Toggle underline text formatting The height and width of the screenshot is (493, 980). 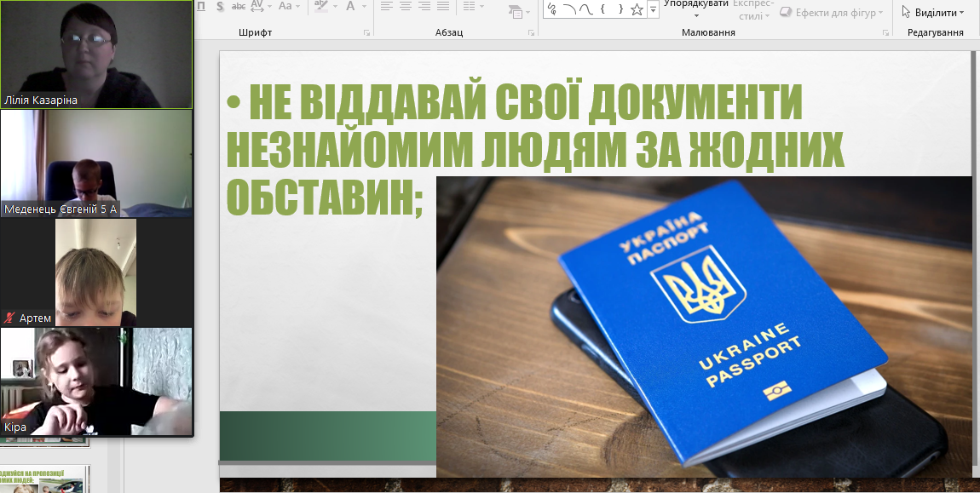pos(201,6)
